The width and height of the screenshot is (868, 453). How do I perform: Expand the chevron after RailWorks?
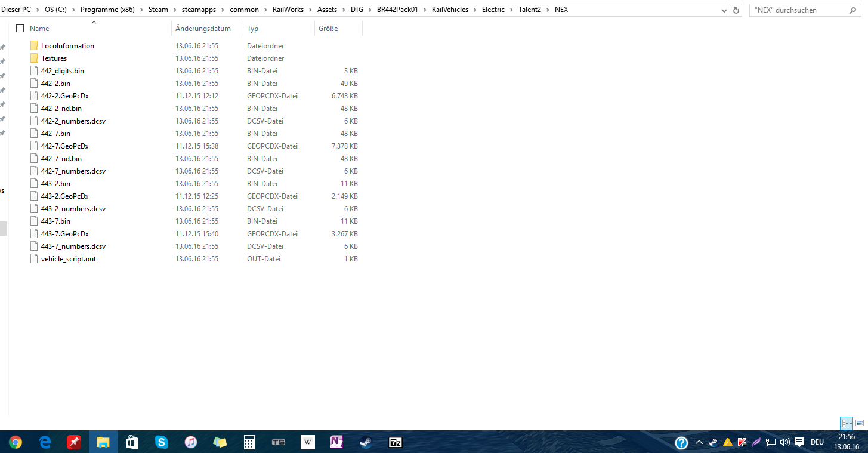click(310, 10)
